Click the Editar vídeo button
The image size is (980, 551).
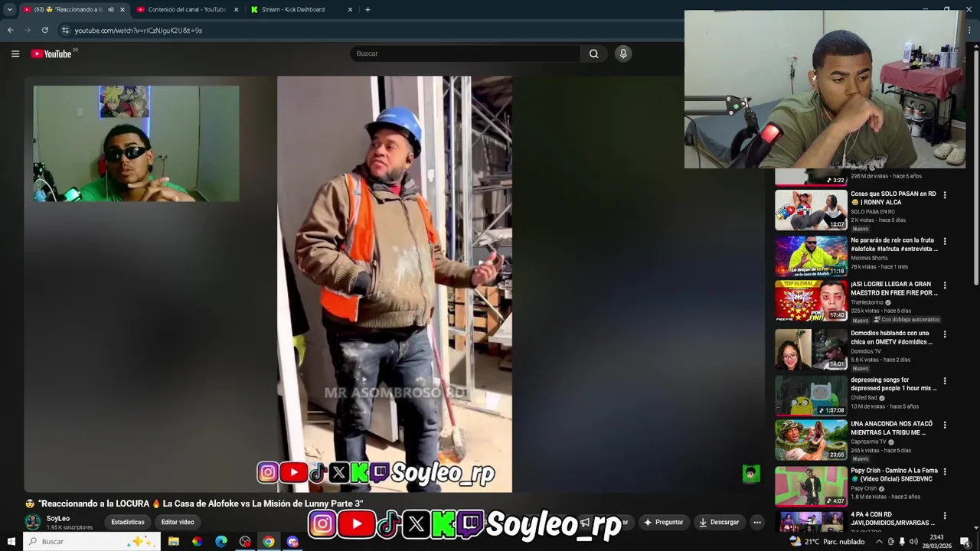coord(178,522)
